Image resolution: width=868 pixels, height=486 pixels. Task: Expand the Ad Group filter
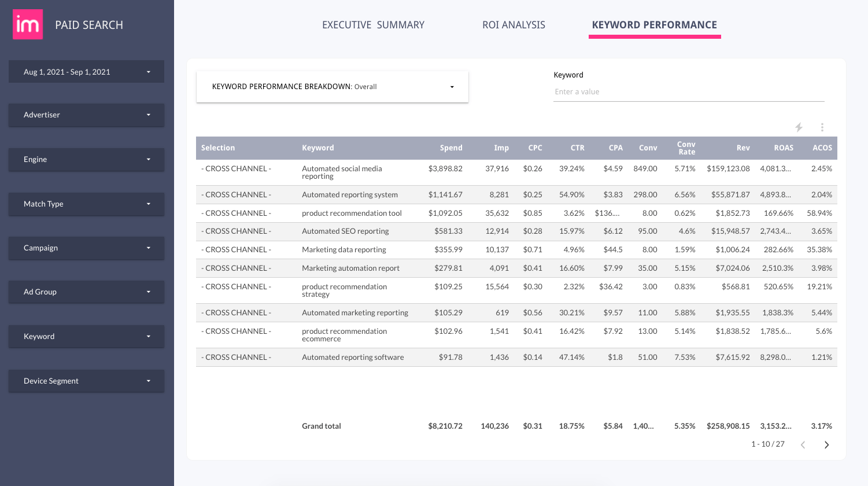[86, 292]
